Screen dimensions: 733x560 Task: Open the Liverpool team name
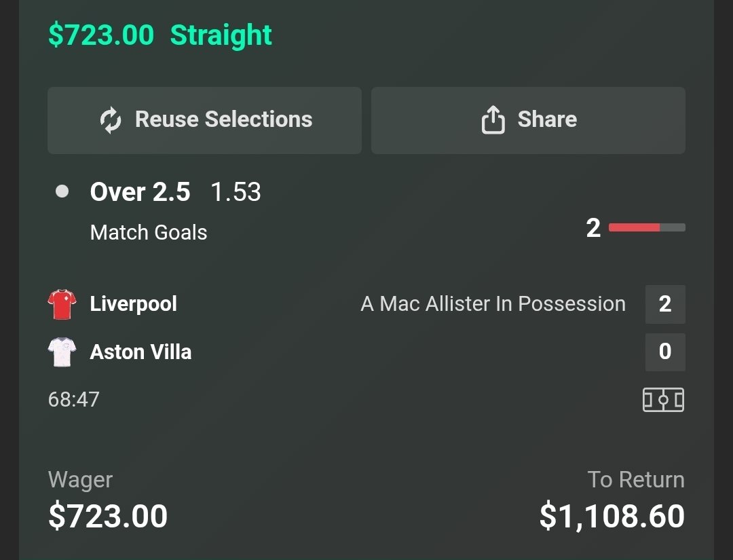tap(133, 304)
